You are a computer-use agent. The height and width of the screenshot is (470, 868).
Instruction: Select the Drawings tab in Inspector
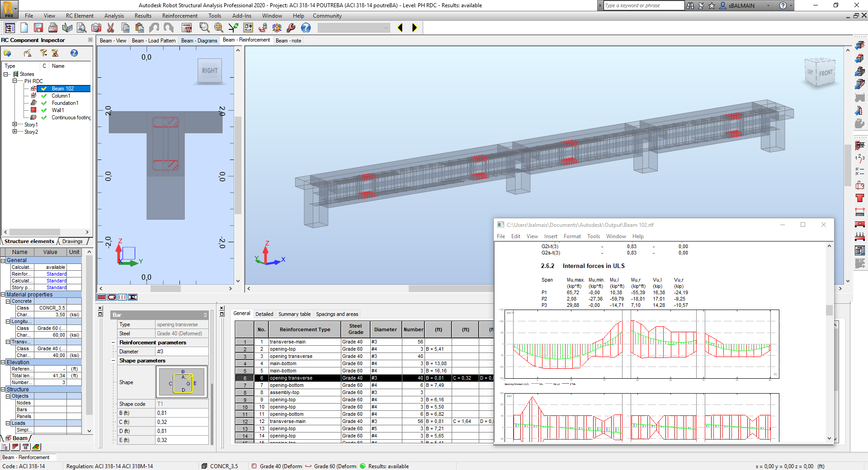[72, 241]
